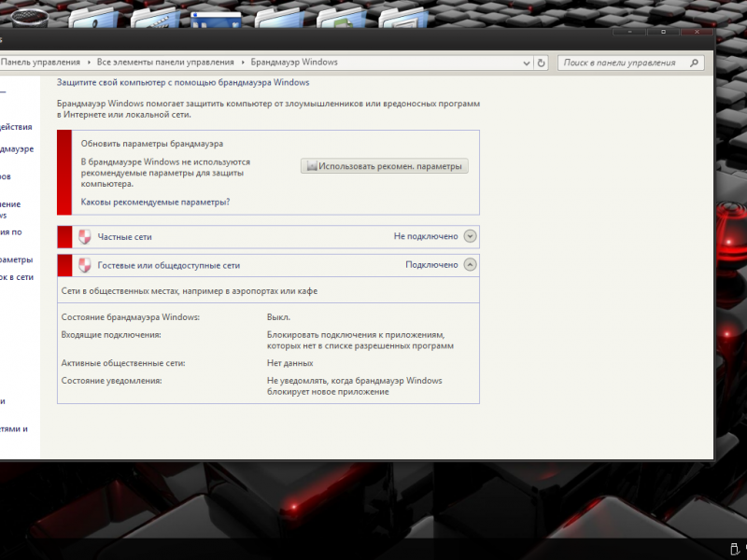Close the Control Panel window
The image size is (747, 560).
697,32
